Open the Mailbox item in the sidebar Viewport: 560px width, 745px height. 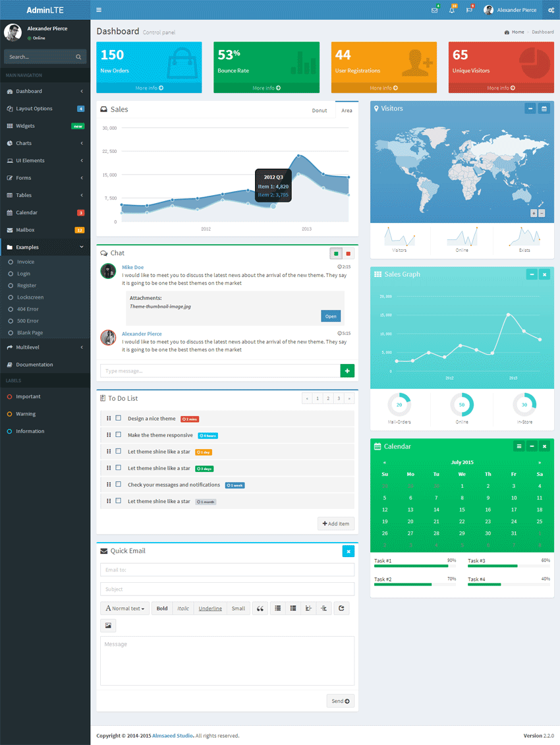click(x=45, y=230)
